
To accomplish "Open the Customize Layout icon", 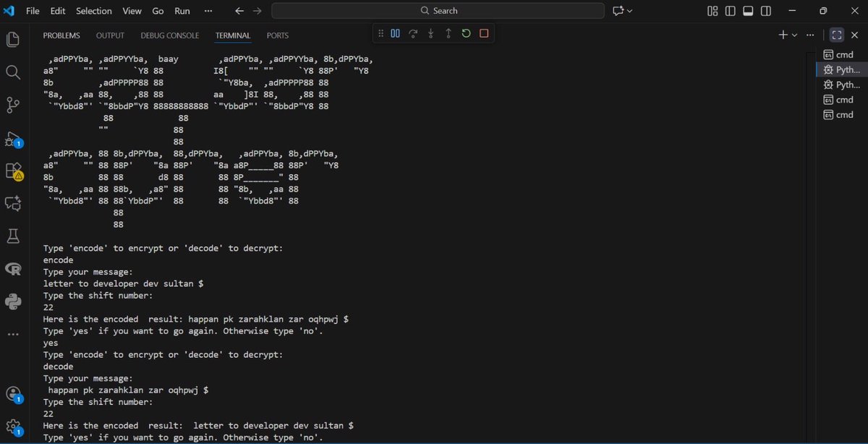I will tap(712, 11).
